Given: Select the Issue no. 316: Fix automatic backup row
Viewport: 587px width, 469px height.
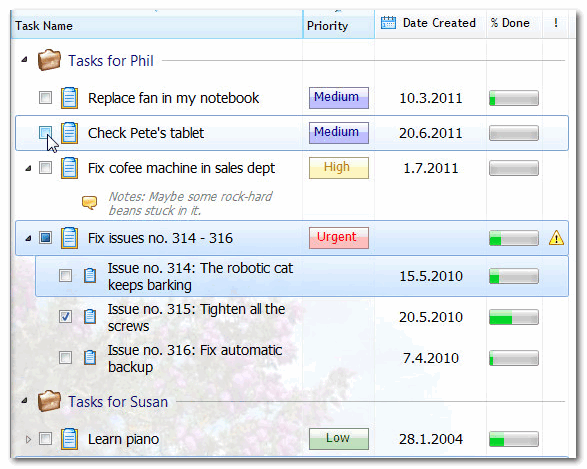Looking at the screenshot, I should click(302, 358).
